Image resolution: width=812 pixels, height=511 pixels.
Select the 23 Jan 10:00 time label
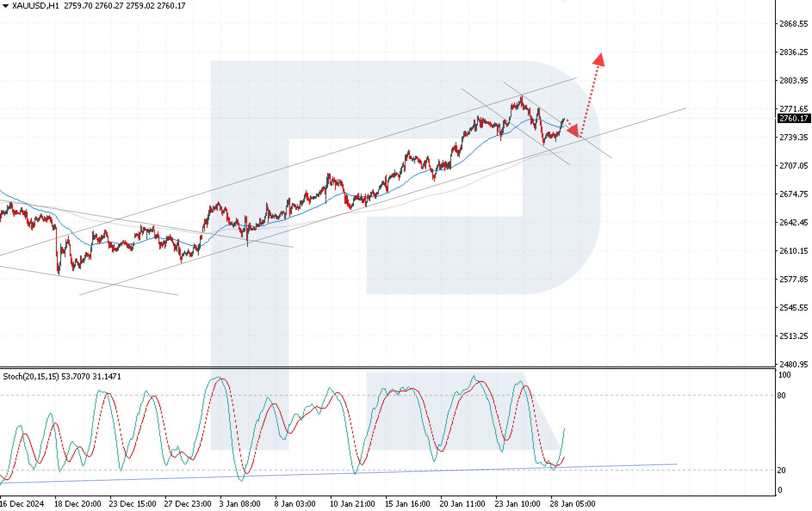click(x=518, y=504)
